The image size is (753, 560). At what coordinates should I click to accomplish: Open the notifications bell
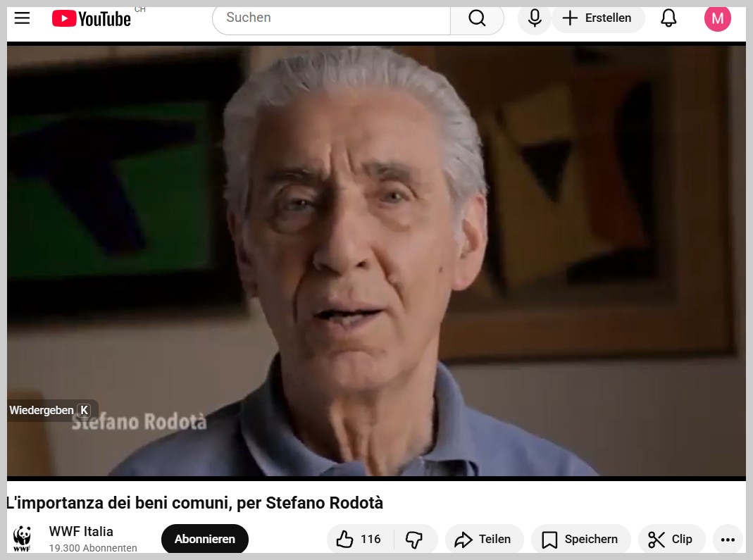point(668,18)
